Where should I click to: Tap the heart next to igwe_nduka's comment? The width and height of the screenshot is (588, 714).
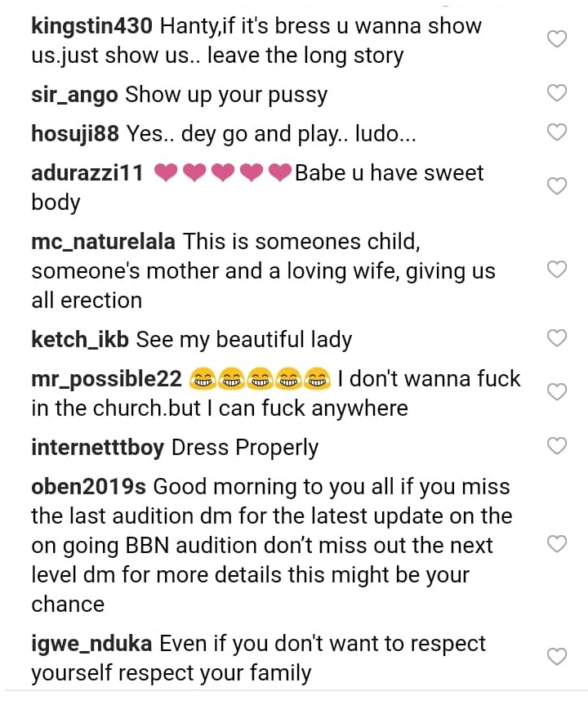point(556,657)
